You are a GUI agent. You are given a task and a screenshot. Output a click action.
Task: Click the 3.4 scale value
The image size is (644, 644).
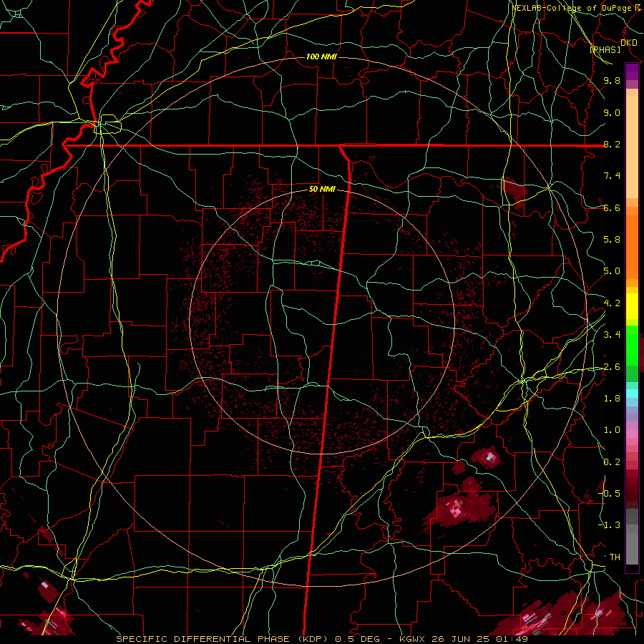click(612, 335)
